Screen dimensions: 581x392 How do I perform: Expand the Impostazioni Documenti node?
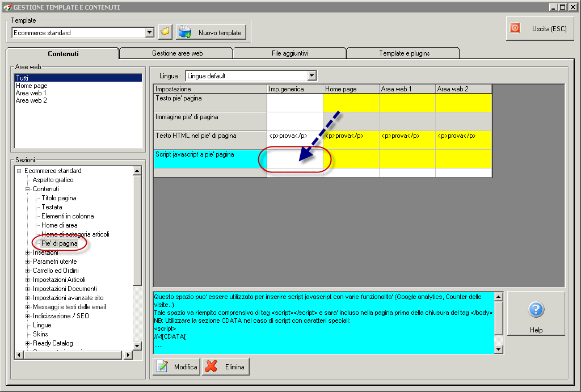tap(27, 289)
